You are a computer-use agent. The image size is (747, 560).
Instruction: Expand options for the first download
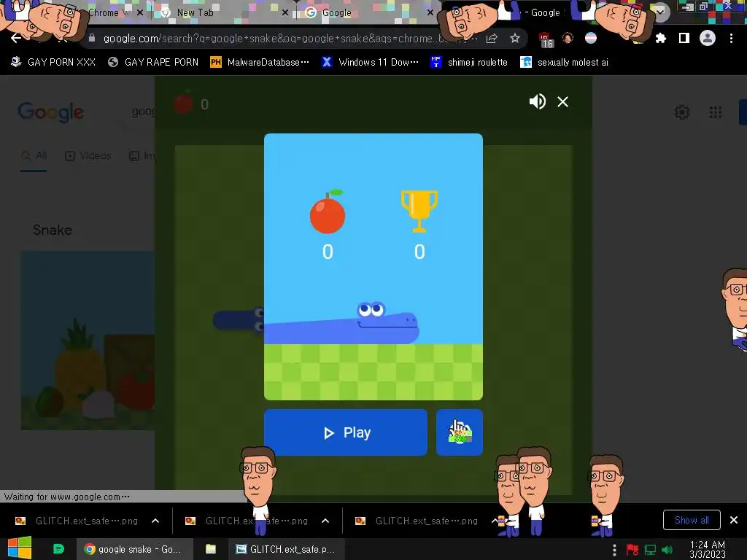click(155, 521)
